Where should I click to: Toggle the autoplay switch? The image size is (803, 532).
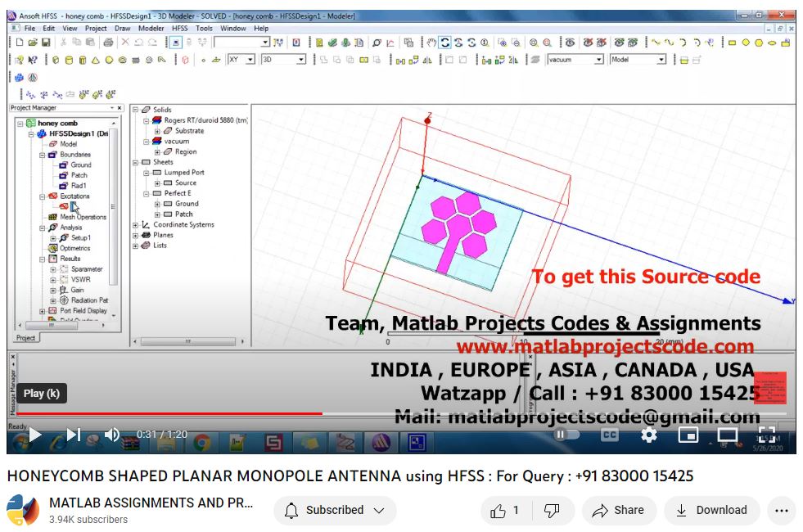point(565,435)
